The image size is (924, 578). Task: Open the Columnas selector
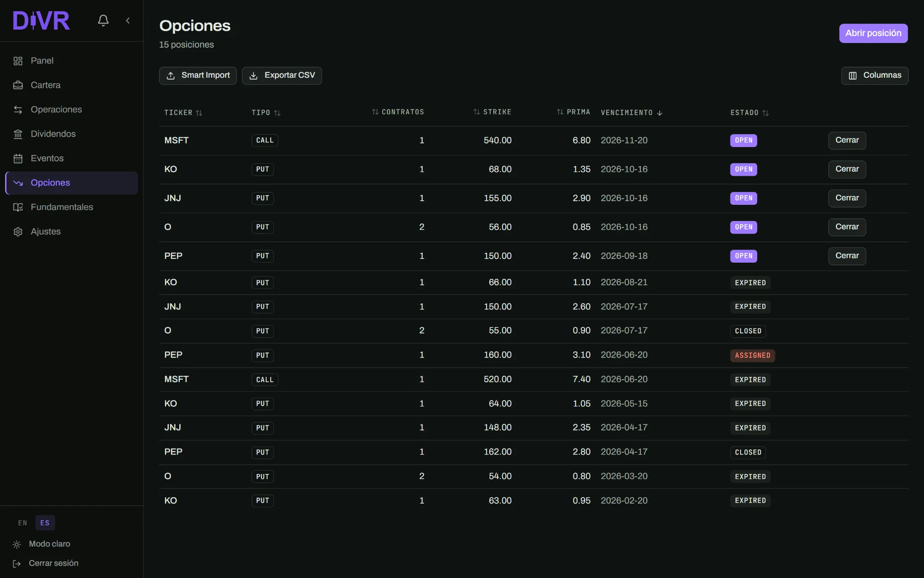tap(875, 75)
